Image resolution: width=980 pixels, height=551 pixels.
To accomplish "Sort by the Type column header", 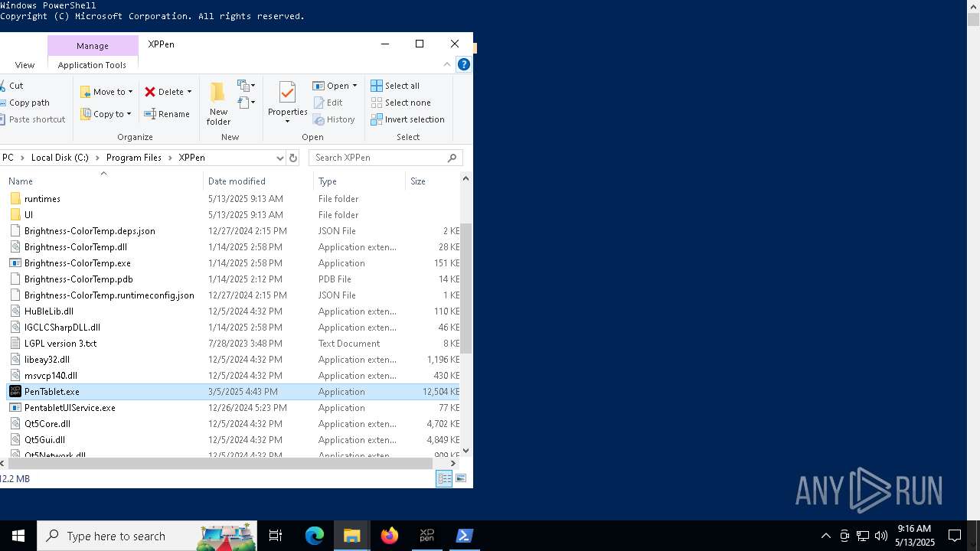I will point(328,181).
